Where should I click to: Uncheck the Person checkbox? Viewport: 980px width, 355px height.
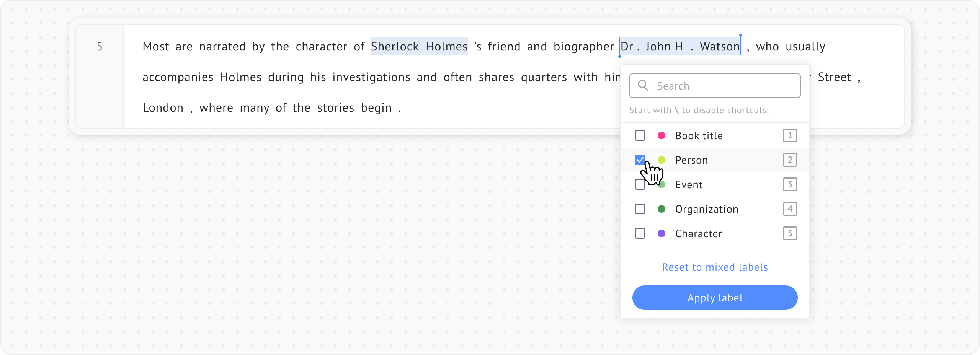click(640, 160)
